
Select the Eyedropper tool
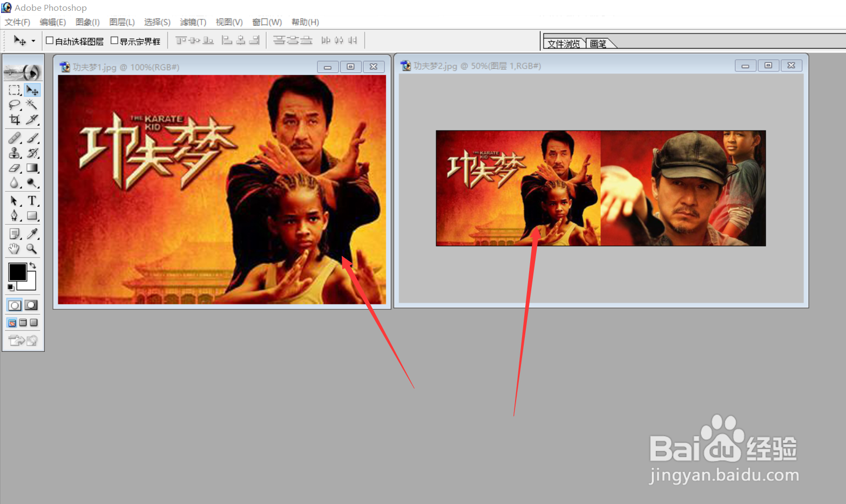coord(32,234)
